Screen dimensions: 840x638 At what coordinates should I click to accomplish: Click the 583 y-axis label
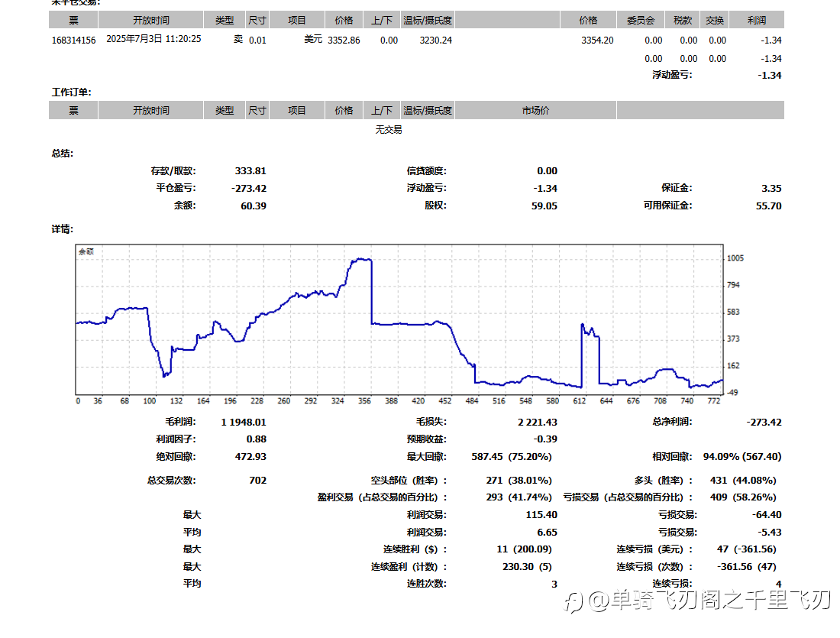[733, 312]
